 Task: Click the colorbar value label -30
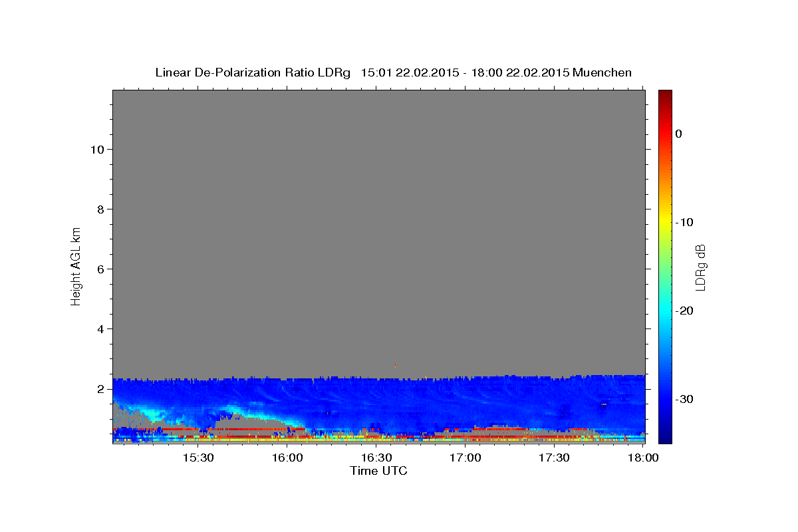click(684, 399)
